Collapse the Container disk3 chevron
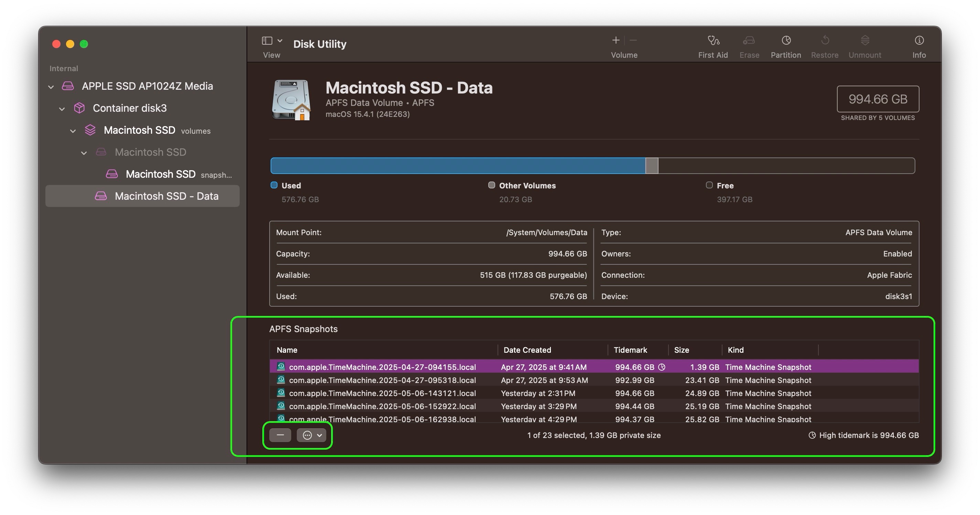This screenshot has height=515, width=980. pyautogui.click(x=62, y=109)
